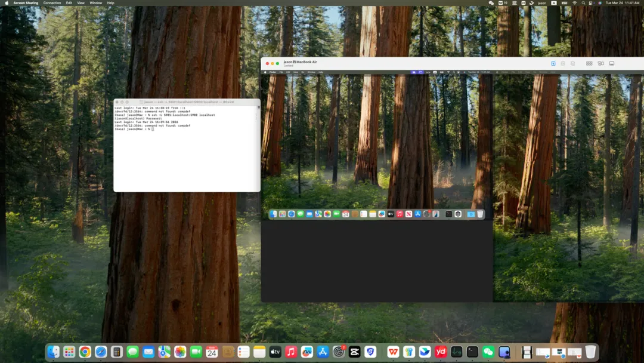This screenshot has width=644, height=363.
Task: Open Screen Sharing from the Dock
Action: coord(504,352)
